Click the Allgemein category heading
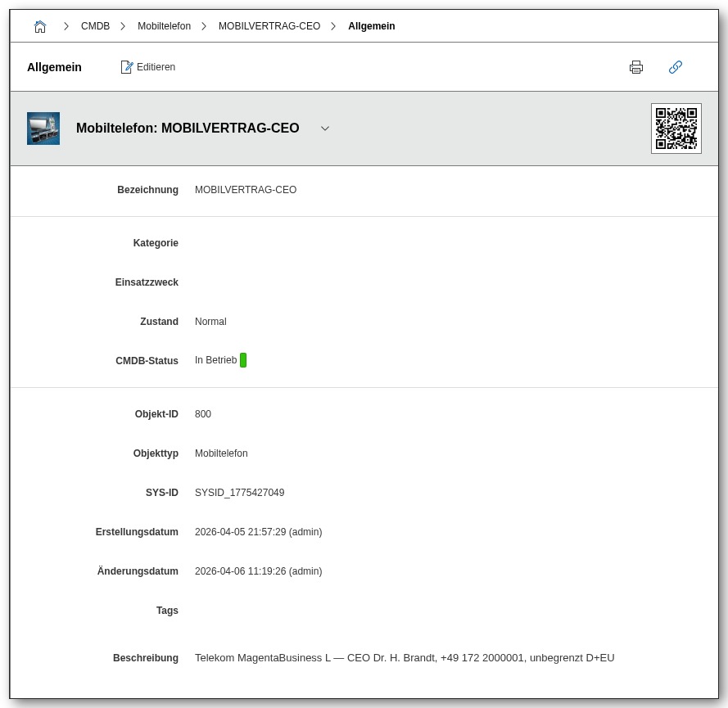This screenshot has height=708, width=728. [54, 67]
